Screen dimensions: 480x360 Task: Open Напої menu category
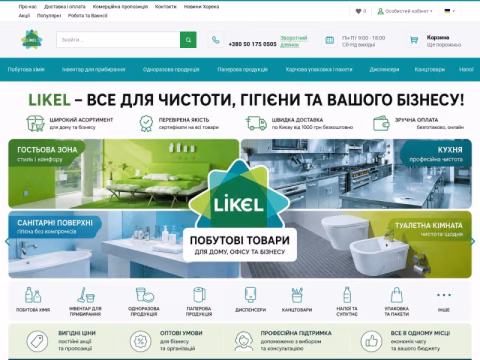point(466,69)
